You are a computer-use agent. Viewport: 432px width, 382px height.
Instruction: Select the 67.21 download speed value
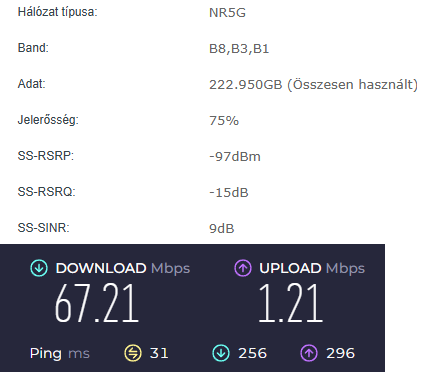(97, 303)
